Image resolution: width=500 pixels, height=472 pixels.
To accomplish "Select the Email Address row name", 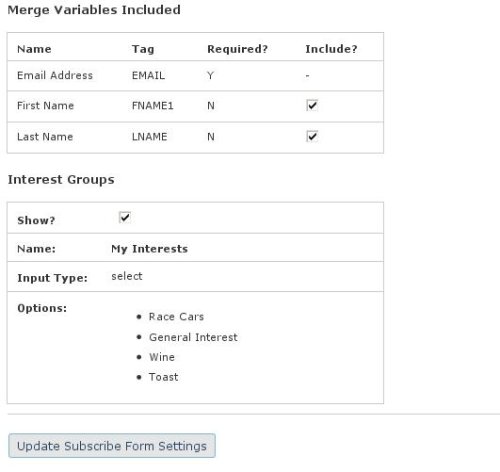I will 55,75.
